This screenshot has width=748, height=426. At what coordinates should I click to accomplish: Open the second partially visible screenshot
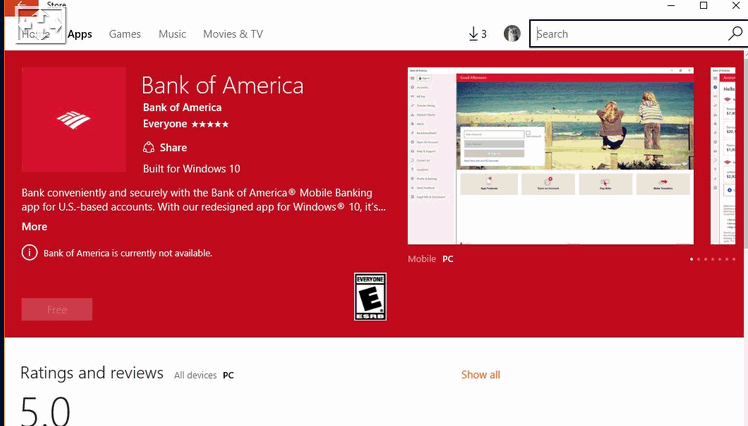click(x=723, y=156)
